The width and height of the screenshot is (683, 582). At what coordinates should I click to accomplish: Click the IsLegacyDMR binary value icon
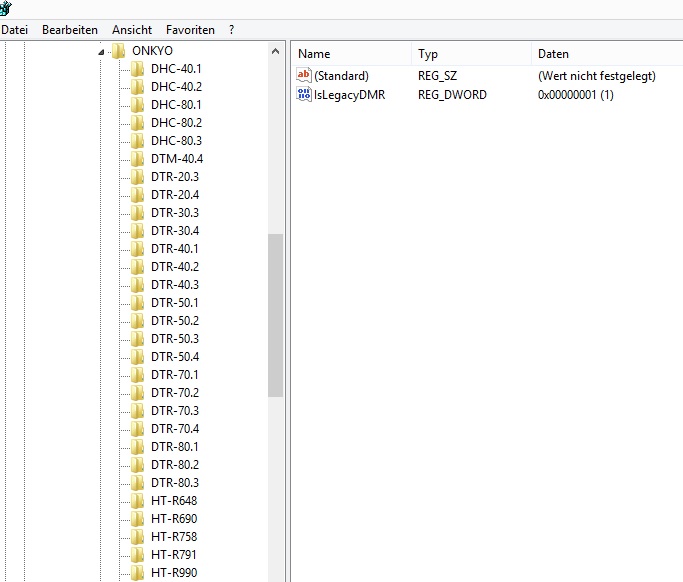pyautogui.click(x=304, y=94)
